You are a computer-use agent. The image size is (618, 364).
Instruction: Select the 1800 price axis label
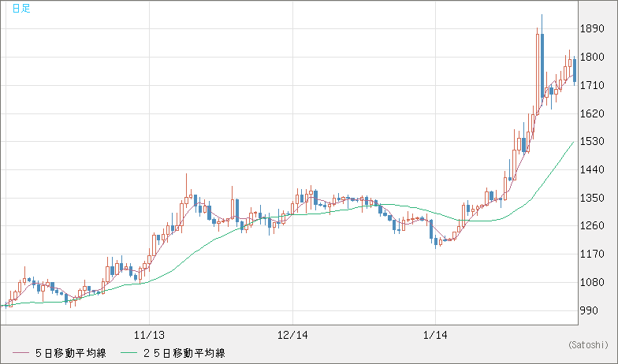[592, 57]
